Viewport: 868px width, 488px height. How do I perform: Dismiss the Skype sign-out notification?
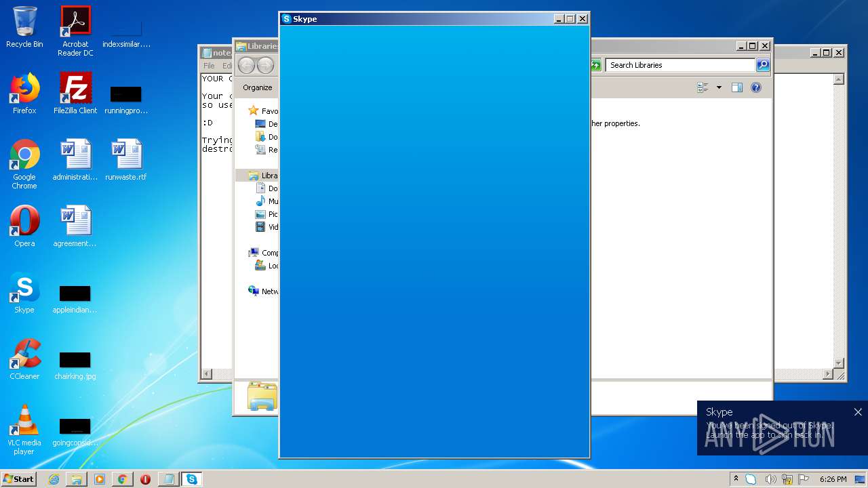click(x=858, y=411)
